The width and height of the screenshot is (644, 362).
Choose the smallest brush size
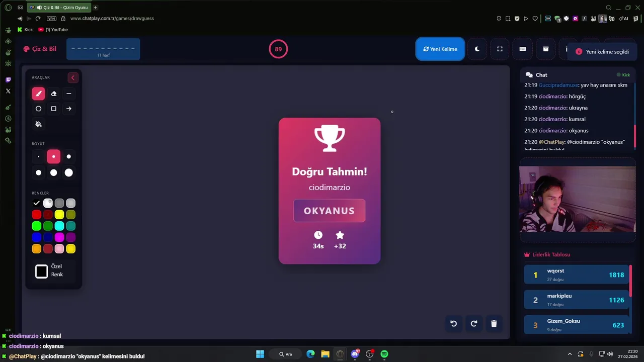click(x=38, y=156)
